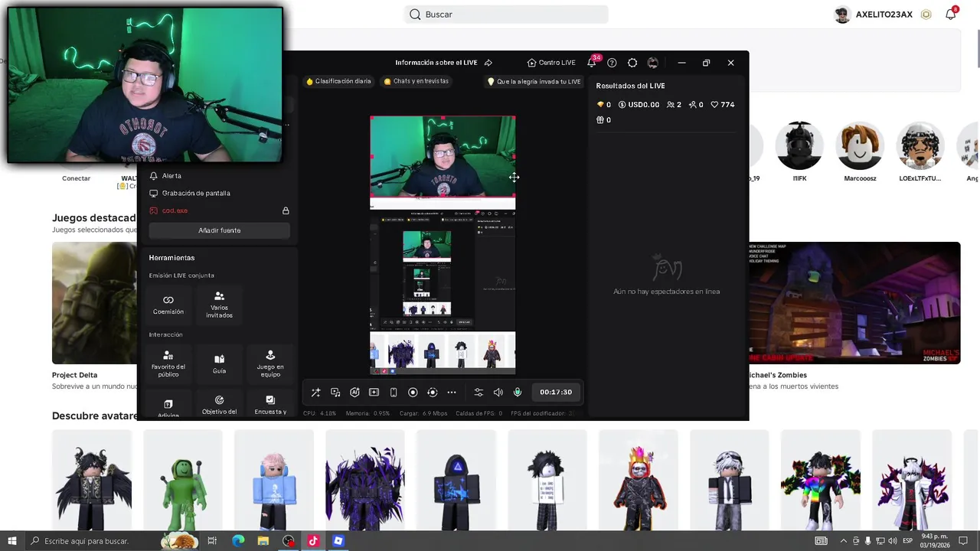980x551 pixels.
Task: Toggle the lock on cod.exe source
Action: [286, 210]
